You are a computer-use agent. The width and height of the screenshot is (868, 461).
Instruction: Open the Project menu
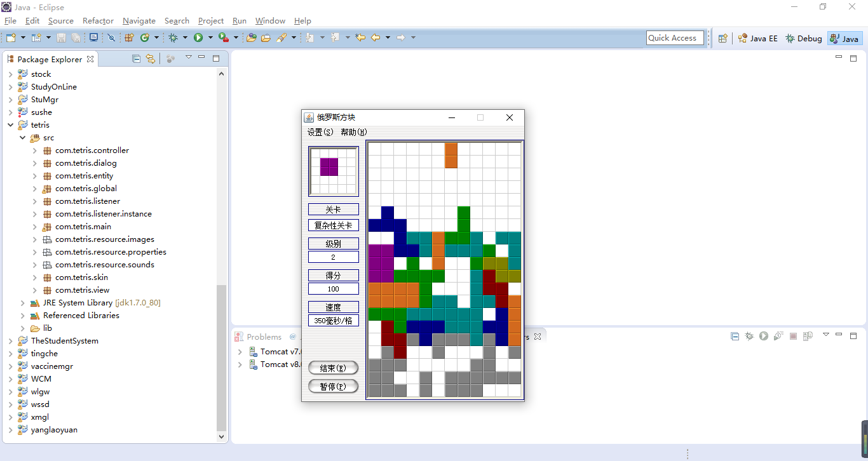coord(211,21)
